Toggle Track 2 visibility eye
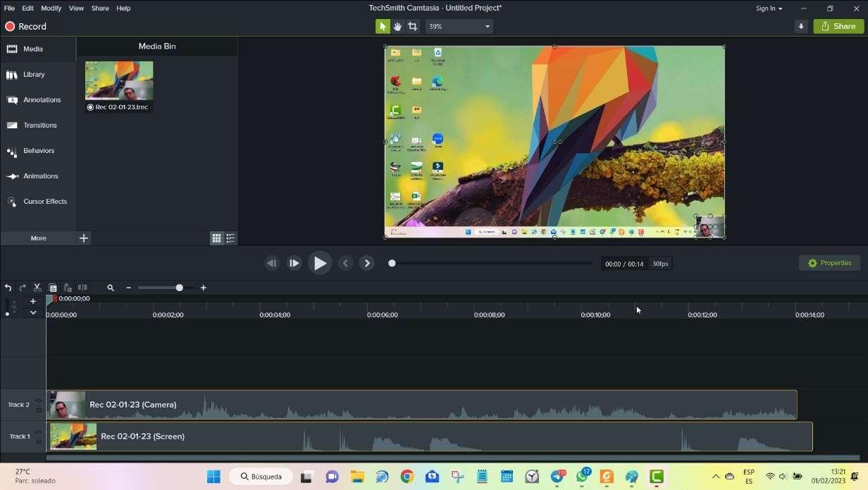Image resolution: width=868 pixels, height=490 pixels. point(39,400)
